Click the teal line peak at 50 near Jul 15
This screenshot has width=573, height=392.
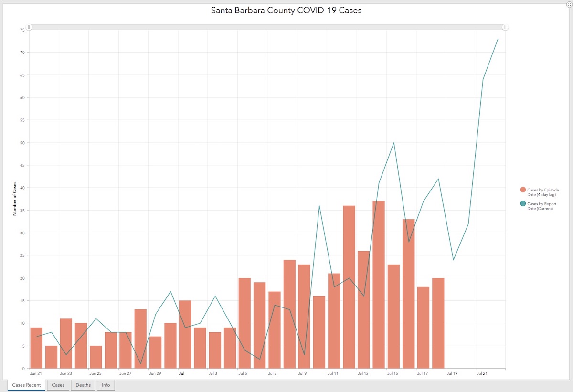coord(393,143)
